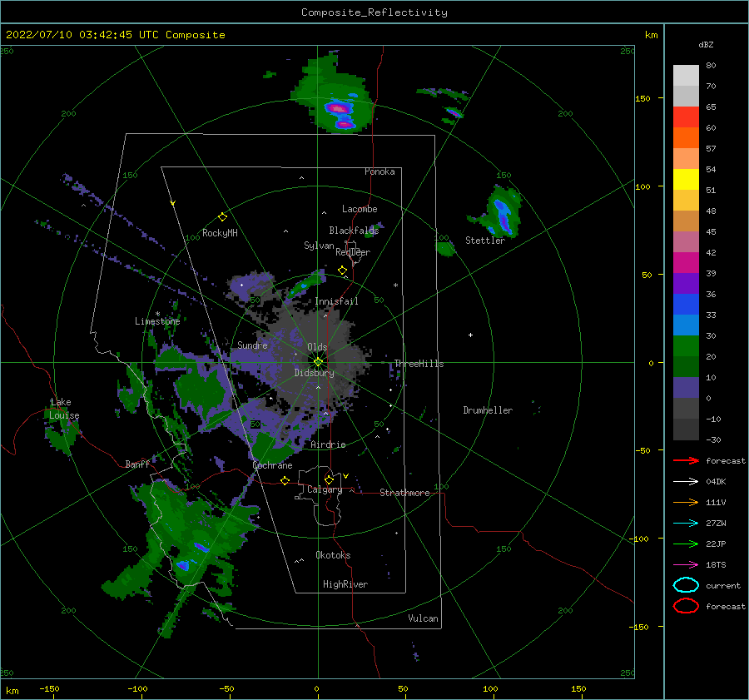Viewport: 749px width, 700px height.
Task: Select the ThreeHills town label
Action: point(419,364)
